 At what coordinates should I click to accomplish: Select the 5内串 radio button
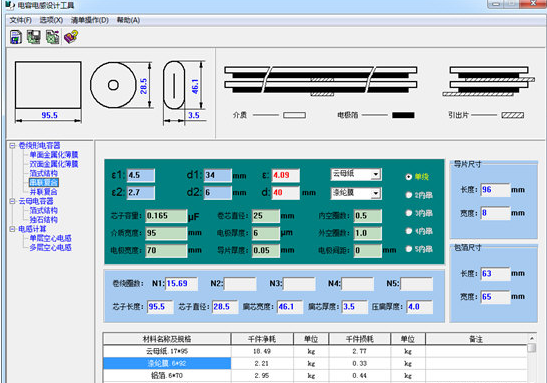(x=409, y=249)
